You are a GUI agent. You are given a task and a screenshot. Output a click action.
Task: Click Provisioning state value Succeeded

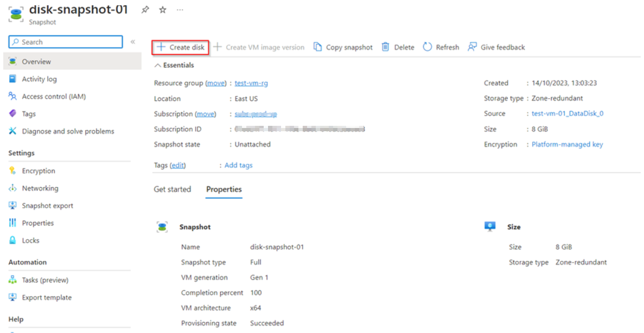[267, 323]
